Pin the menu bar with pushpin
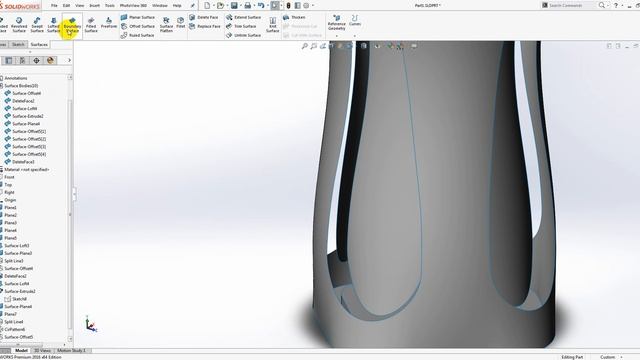The width and height of the screenshot is (640, 360). tap(193, 6)
